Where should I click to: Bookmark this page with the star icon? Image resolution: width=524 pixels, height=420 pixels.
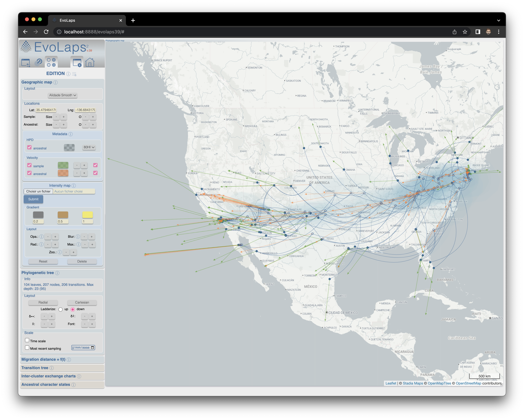coord(465,32)
